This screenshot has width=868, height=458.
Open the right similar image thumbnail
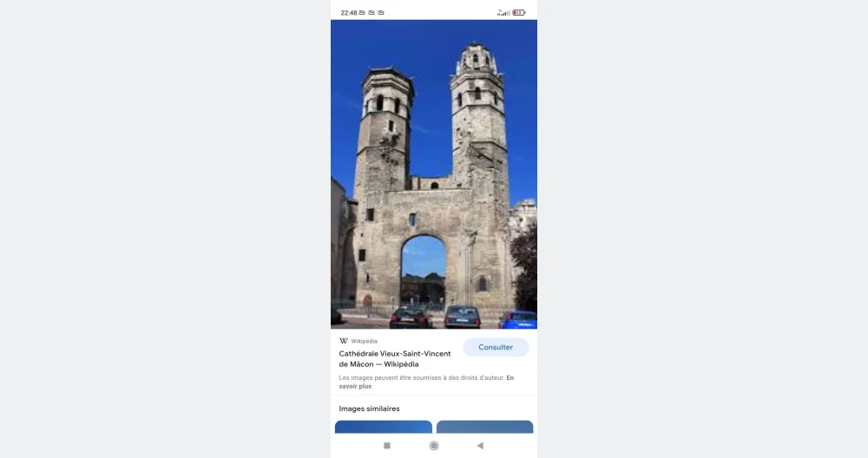click(x=484, y=427)
